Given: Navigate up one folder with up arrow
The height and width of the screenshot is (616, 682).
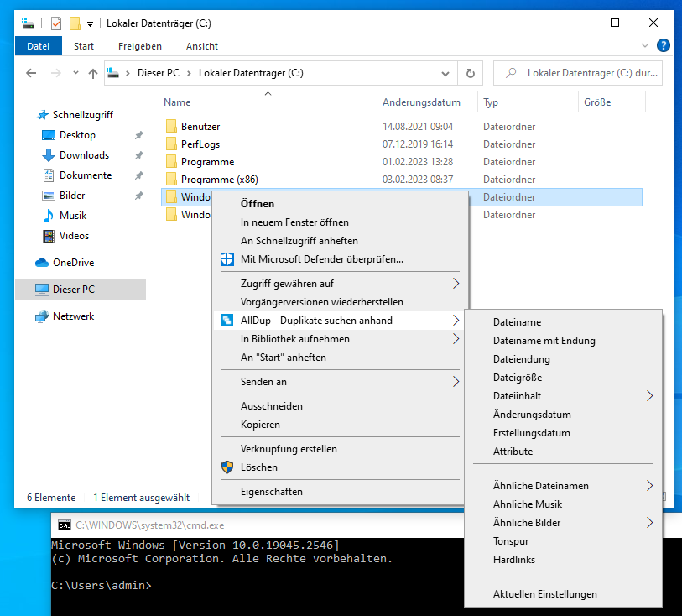Looking at the screenshot, I should [93, 73].
